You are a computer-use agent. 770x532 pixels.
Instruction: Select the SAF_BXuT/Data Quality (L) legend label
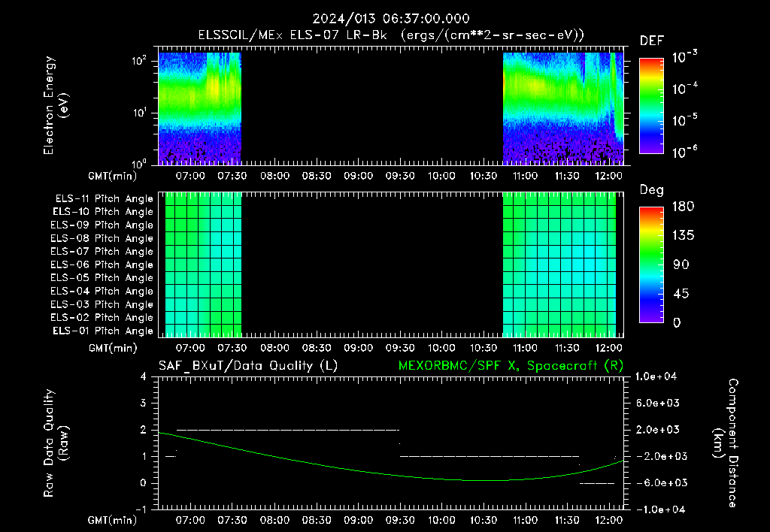pos(248,366)
